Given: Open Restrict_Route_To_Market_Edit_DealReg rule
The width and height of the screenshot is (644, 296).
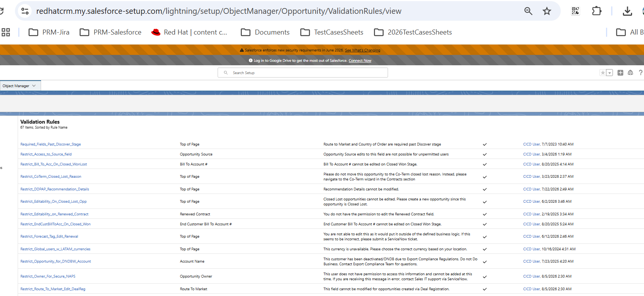Looking at the screenshot, I should [53, 289].
